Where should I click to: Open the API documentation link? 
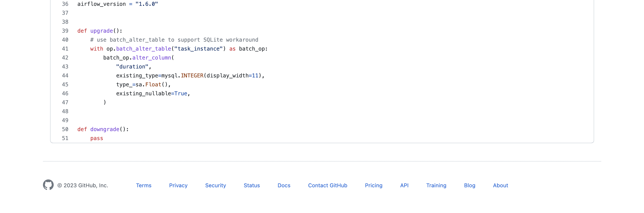tap(404, 185)
